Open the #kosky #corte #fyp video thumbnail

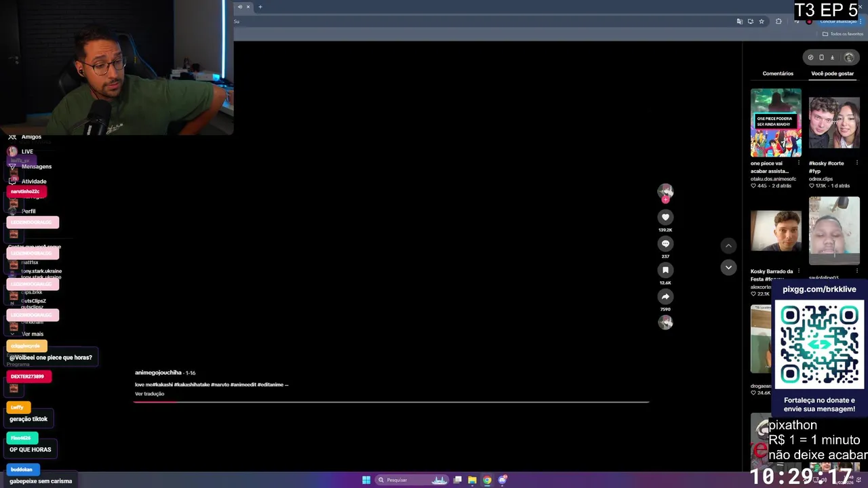tap(834, 123)
